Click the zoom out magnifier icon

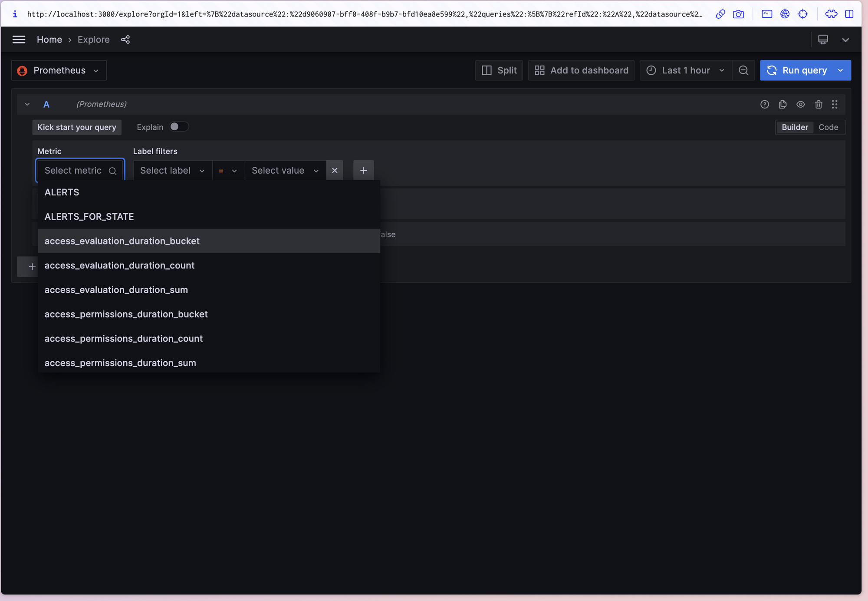[743, 70]
